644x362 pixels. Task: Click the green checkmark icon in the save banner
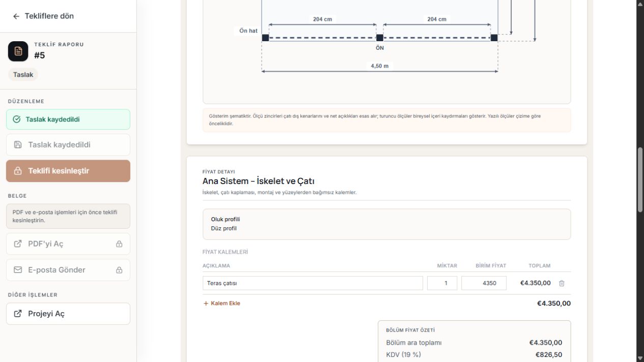pyautogui.click(x=17, y=119)
